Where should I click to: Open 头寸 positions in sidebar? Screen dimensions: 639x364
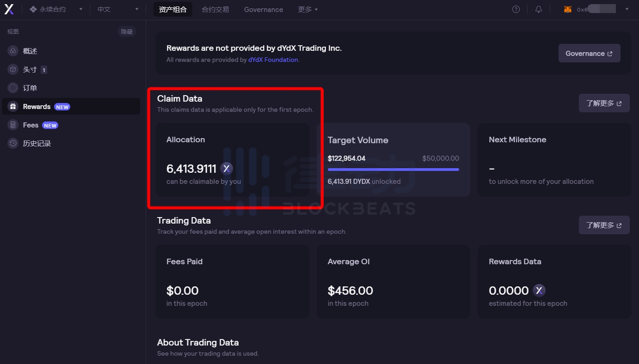[x=71, y=69]
